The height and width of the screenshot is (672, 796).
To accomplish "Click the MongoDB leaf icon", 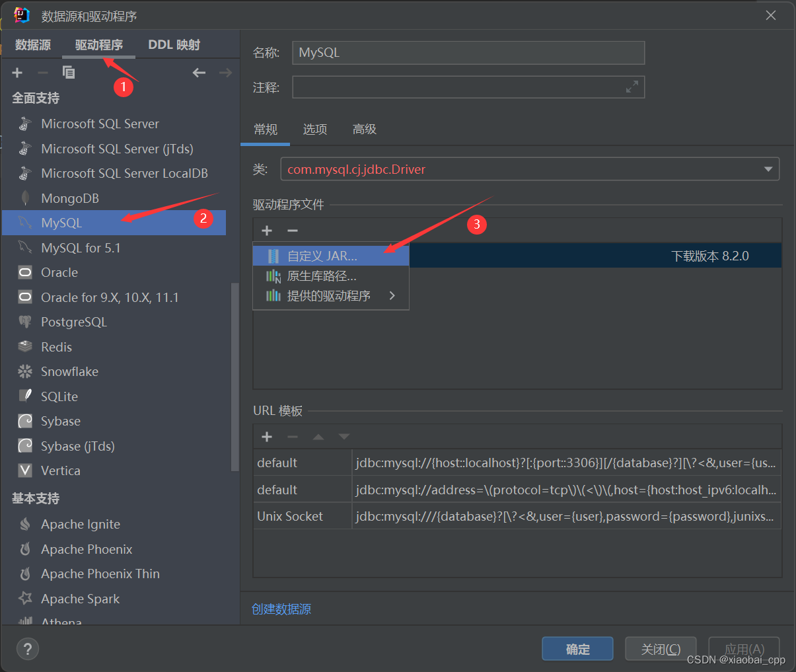I will coord(25,198).
